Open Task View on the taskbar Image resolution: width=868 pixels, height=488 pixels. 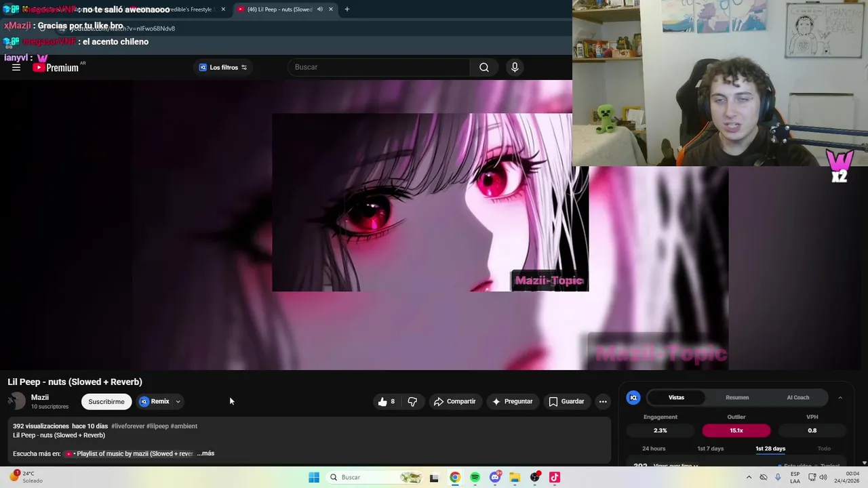click(434, 477)
